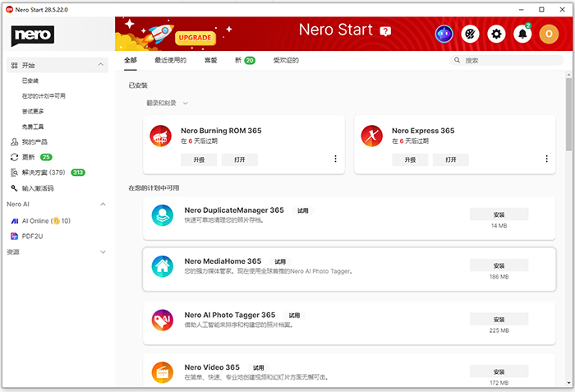Click the search magnifier icon
Image resolution: width=575 pixels, height=392 pixels.
[x=457, y=60]
